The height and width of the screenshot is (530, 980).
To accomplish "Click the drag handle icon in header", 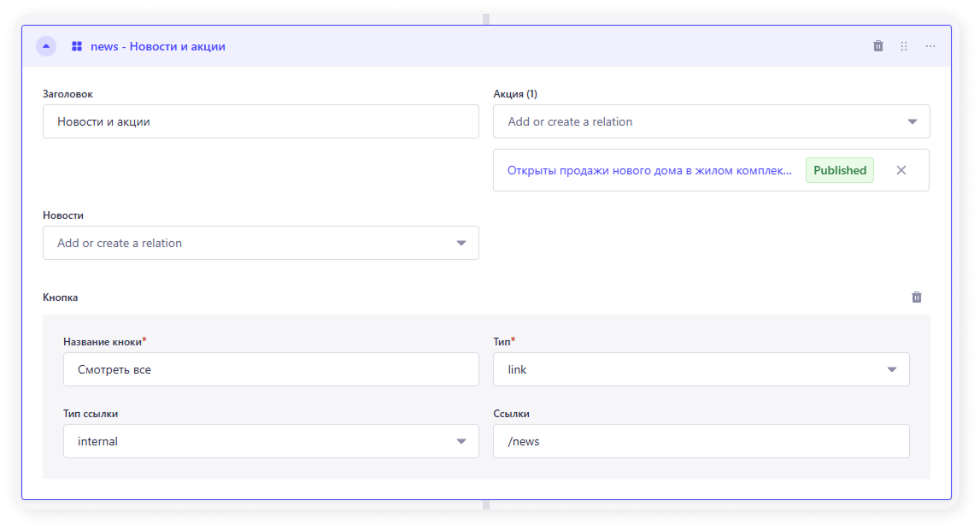I will tap(904, 46).
